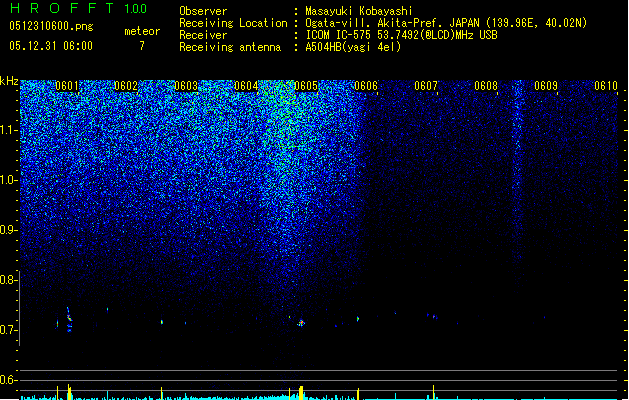The image size is (629, 400).
Task: Click the bright meteor echo near 0605
Action: (x=301, y=323)
